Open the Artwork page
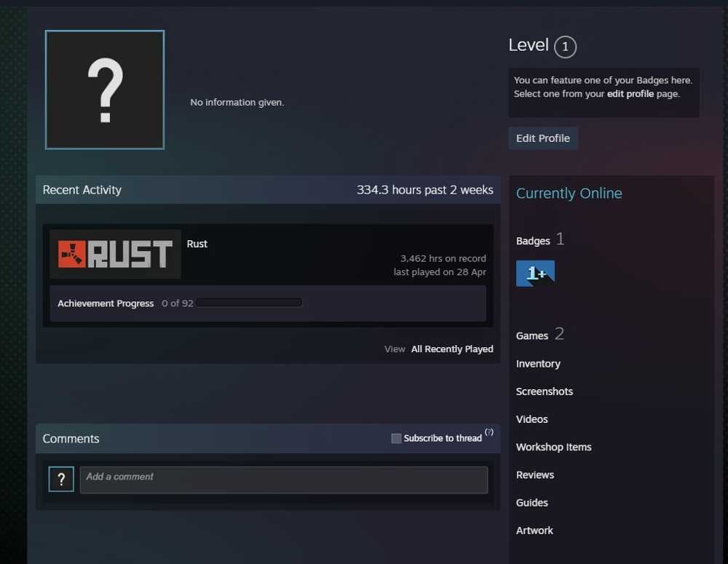 pyautogui.click(x=534, y=531)
